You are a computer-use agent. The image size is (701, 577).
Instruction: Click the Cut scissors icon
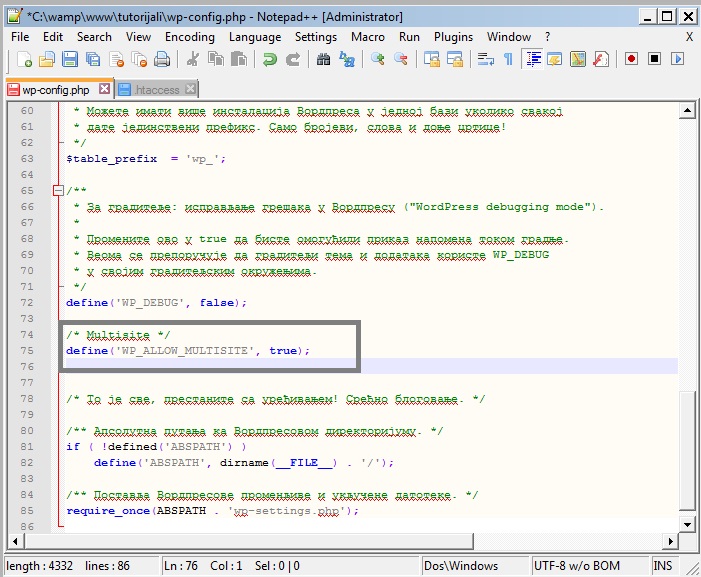pos(193,60)
